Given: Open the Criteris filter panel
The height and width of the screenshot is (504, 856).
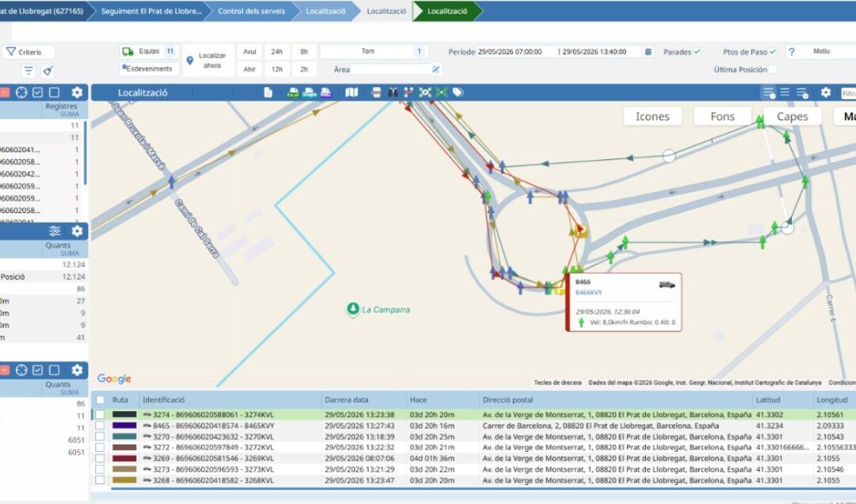Looking at the screenshot, I should click(25, 52).
